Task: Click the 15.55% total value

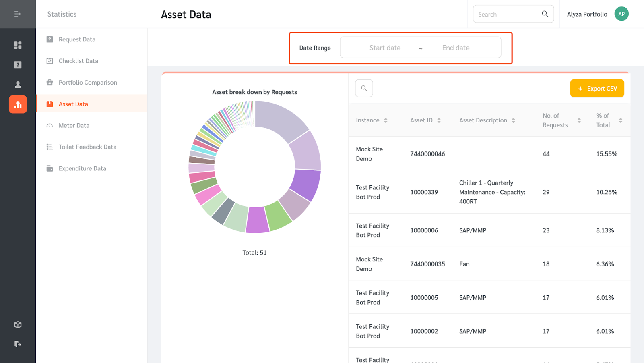Action: 607,154
